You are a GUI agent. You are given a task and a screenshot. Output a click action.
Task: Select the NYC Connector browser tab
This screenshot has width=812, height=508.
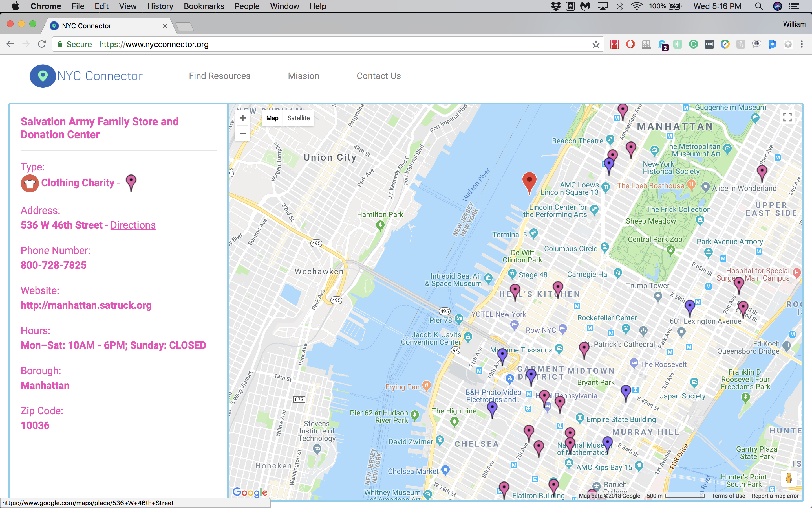coord(107,26)
